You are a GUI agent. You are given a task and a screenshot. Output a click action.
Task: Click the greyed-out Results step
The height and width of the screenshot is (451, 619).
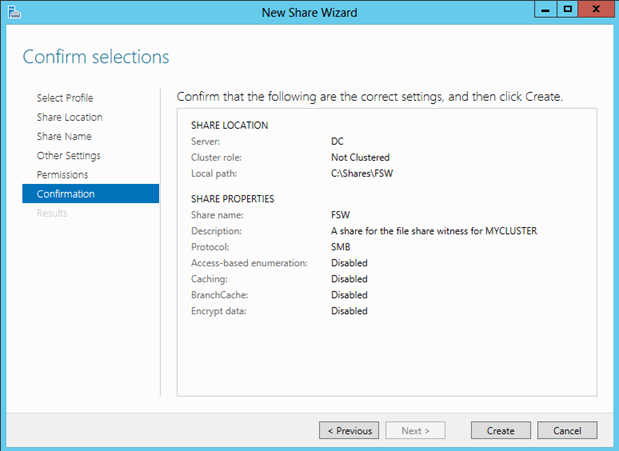52,213
